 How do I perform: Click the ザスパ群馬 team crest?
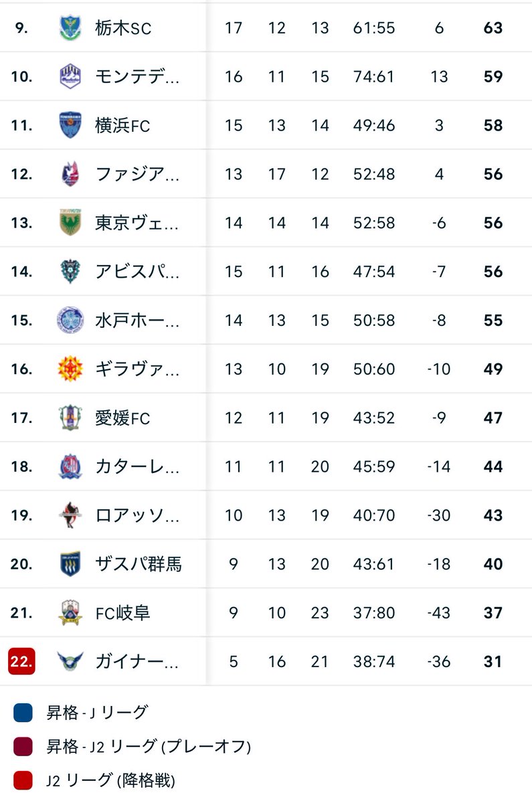tap(70, 564)
